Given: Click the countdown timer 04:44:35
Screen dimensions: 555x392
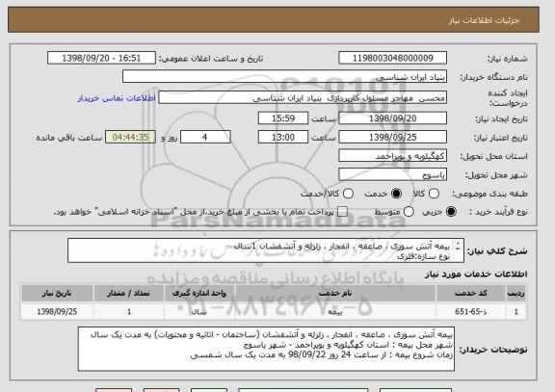Looking at the screenshot, I should tap(130, 137).
